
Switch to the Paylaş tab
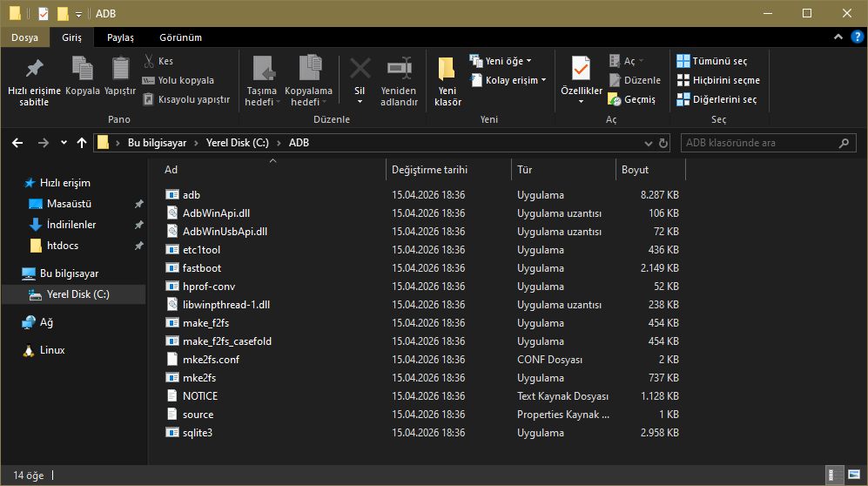point(120,37)
